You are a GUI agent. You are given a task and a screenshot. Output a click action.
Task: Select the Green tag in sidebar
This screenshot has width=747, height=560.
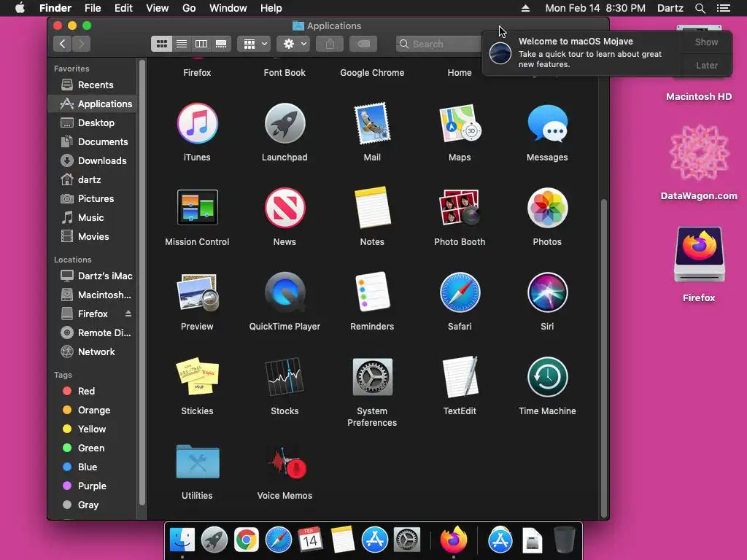(92, 448)
